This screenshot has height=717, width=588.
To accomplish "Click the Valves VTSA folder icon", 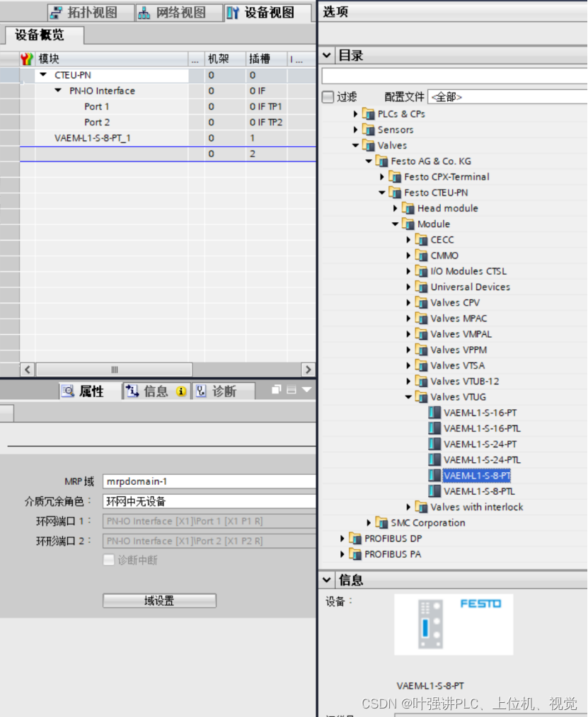I will (x=421, y=365).
